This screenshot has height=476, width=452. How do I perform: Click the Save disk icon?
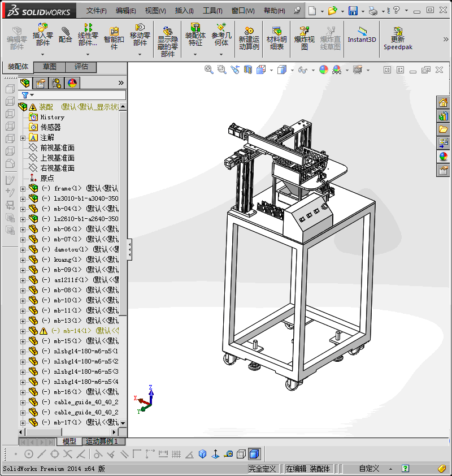[353, 11]
